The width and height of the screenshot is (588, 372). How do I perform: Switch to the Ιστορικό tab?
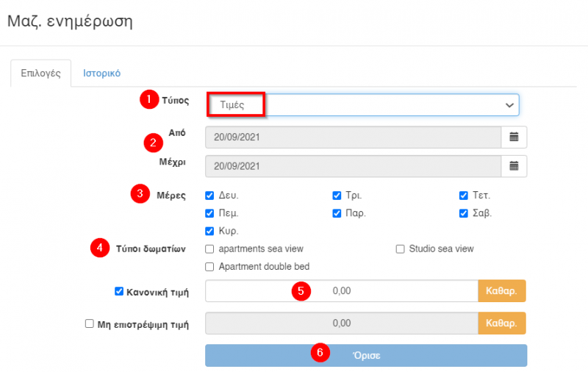coord(101,74)
